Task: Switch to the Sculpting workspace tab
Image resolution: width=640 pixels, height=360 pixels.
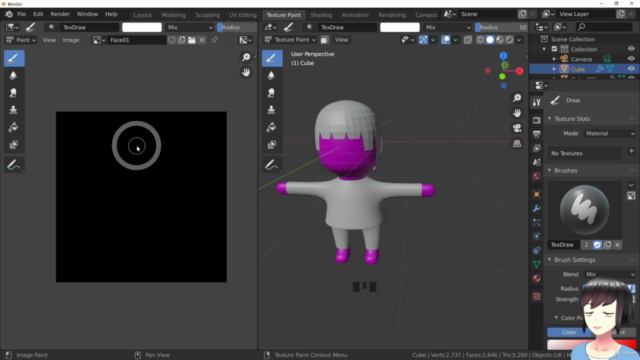Action: pos(207,15)
